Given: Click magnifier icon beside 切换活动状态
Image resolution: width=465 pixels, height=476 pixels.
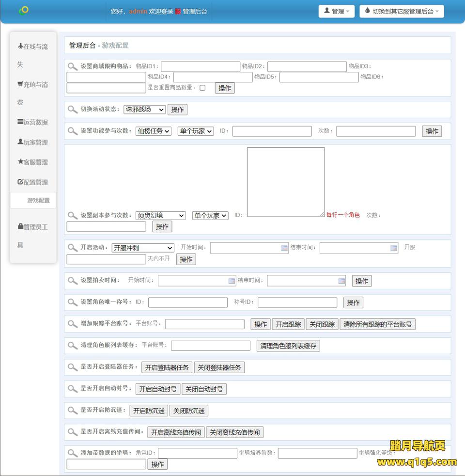Looking at the screenshot, I should click(x=73, y=110).
